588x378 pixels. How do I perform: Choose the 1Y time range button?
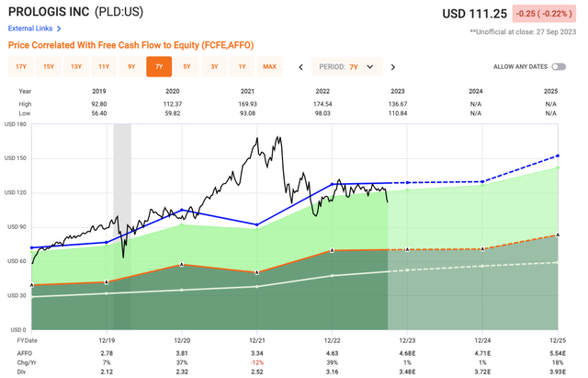coord(242,67)
